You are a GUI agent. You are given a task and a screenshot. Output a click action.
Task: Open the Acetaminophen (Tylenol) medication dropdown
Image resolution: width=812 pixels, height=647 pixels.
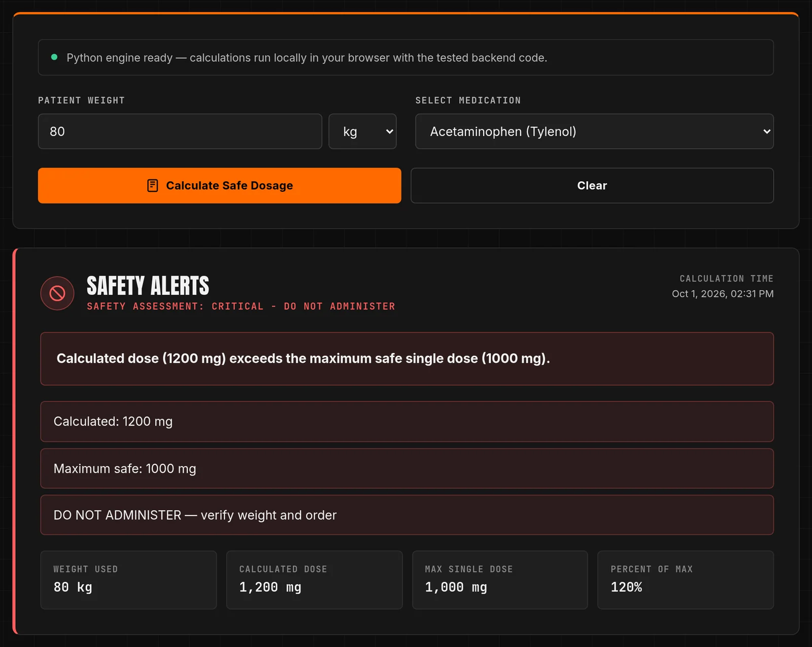(594, 131)
